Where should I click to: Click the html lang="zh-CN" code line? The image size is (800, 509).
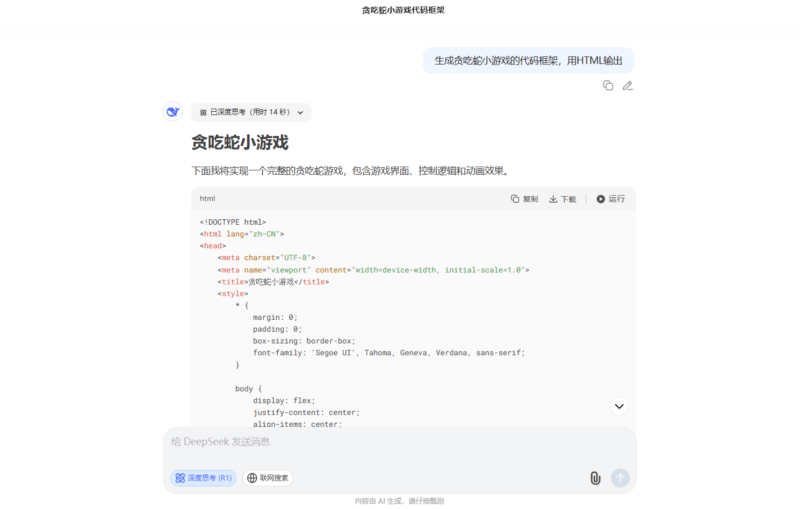click(x=242, y=234)
